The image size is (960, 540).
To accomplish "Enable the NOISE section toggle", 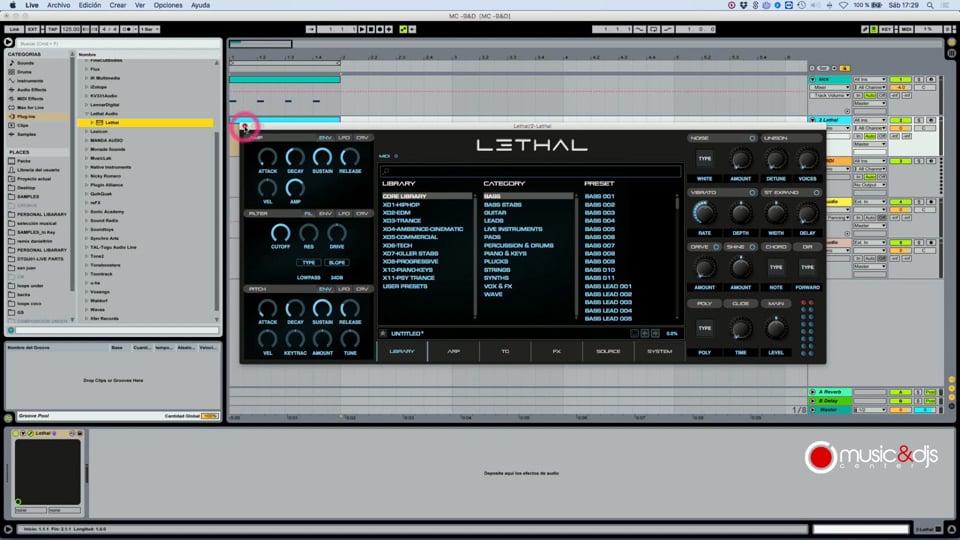I will (752, 138).
